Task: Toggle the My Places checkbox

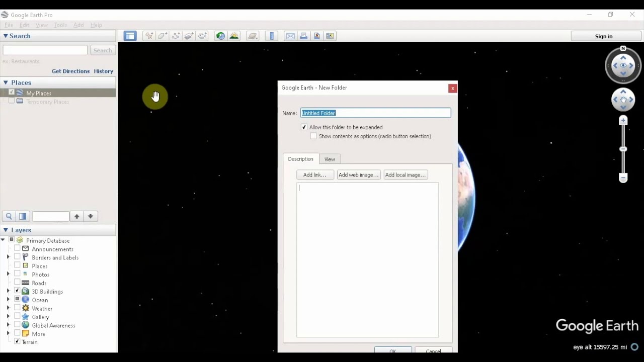Action: click(x=12, y=93)
